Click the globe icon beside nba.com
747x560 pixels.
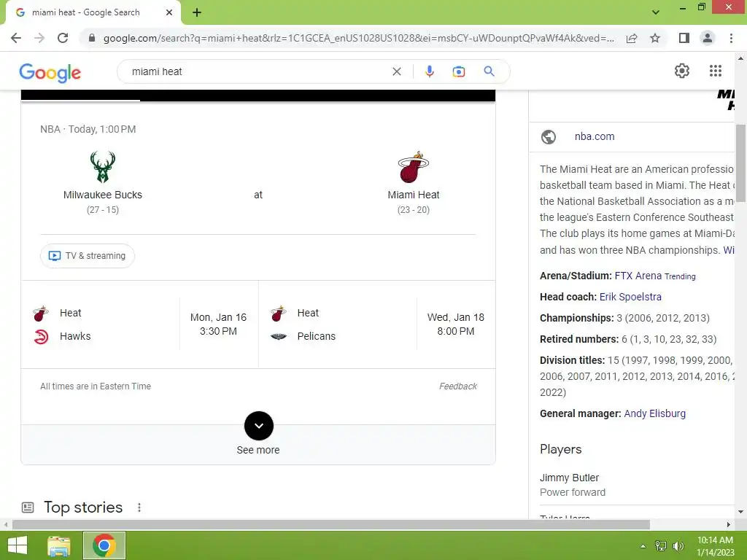click(x=549, y=137)
